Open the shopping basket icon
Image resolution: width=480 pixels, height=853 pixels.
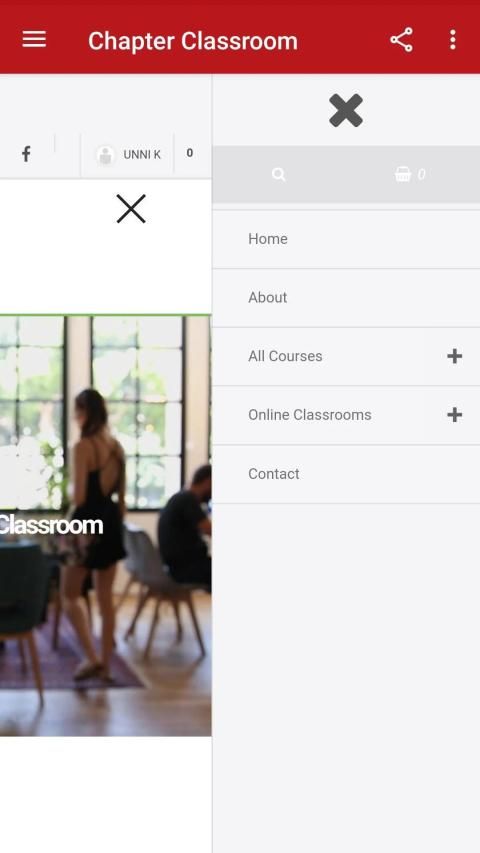coord(403,174)
